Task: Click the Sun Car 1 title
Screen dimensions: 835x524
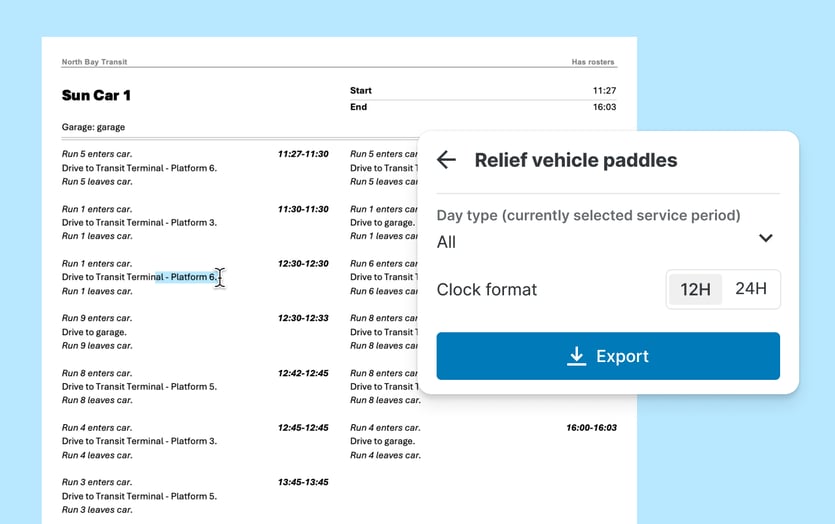Action: [96, 96]
